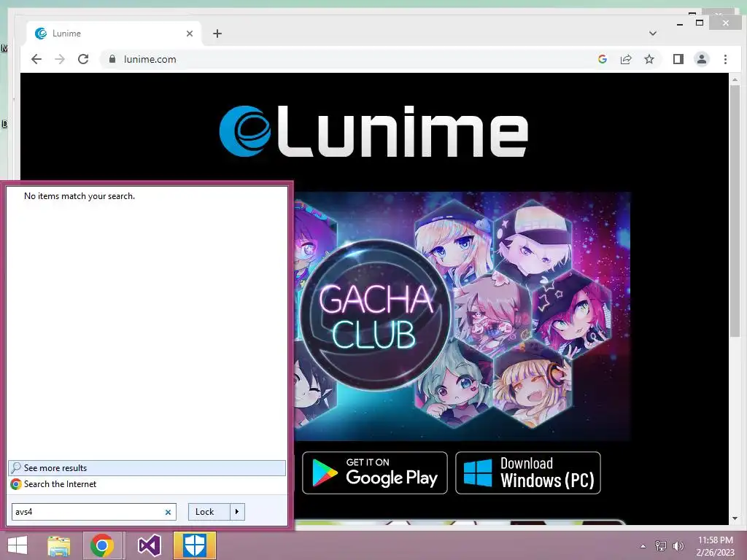Open Chrome three-dot menu
Image resolution: width=747 pixels, height=560 pixels.
pyautogui.click(x=725, y=59)
